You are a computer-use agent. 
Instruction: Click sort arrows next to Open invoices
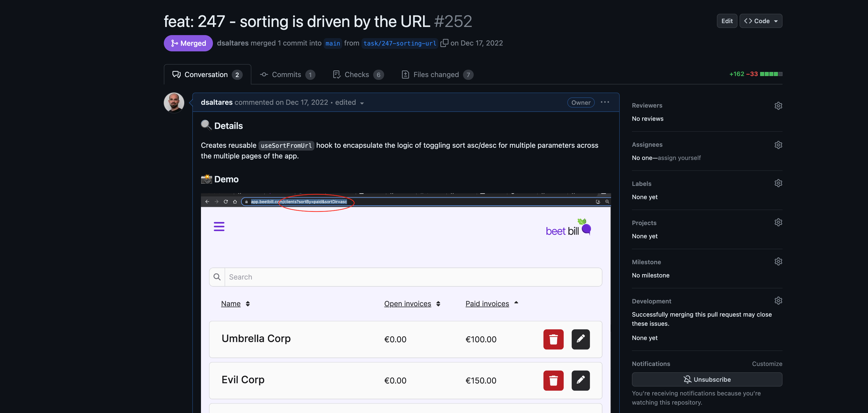tap(438, 303)
